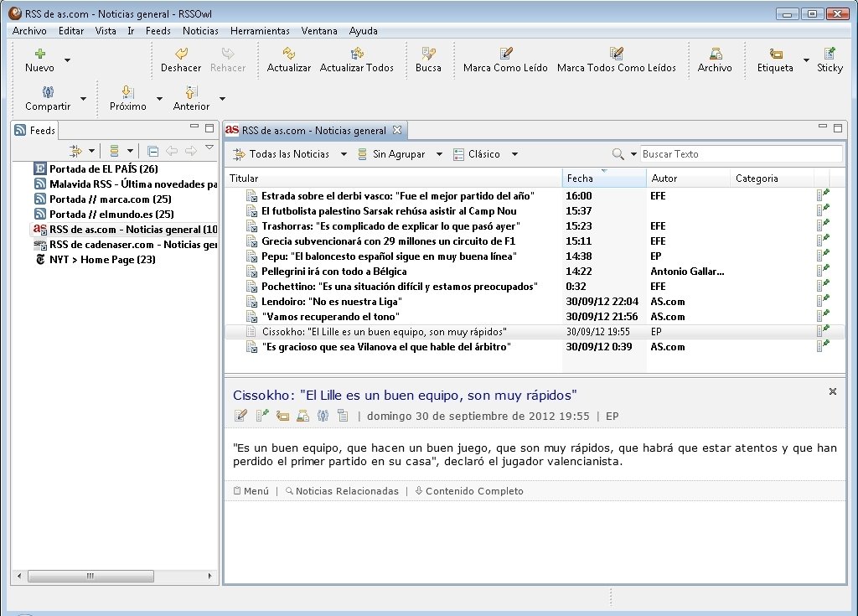
Task: Click Actualizar Todos in toolbar
Action: 357,60
